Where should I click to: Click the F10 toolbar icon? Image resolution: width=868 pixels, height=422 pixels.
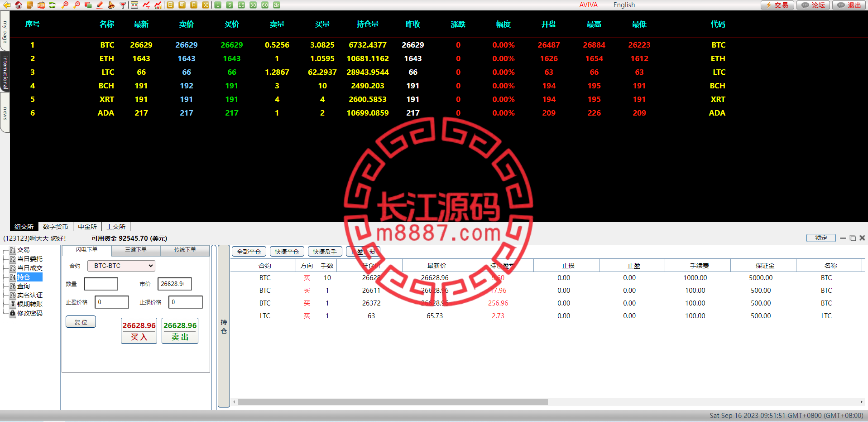[x=41, y=5]
